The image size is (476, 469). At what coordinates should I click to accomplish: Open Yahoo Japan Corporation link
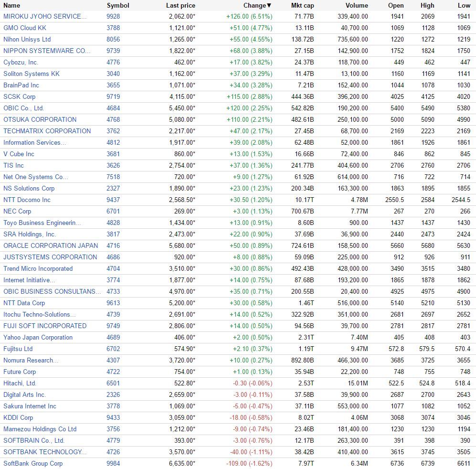pos(38,338)
